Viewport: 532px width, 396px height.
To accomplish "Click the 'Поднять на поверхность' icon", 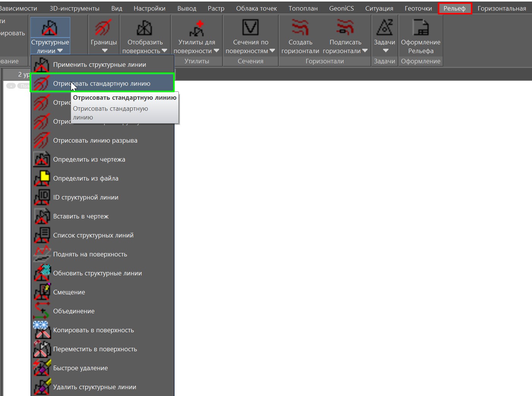I will pos(42,254).
